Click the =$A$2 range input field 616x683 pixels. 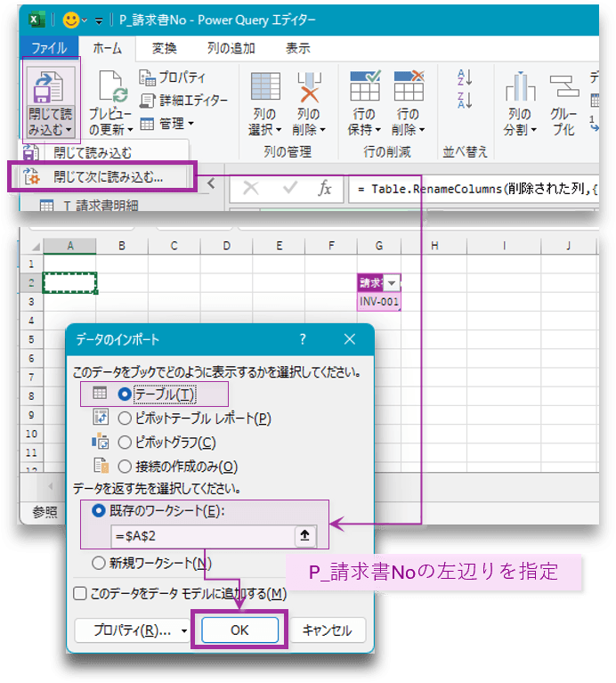(x=203, y=536)
